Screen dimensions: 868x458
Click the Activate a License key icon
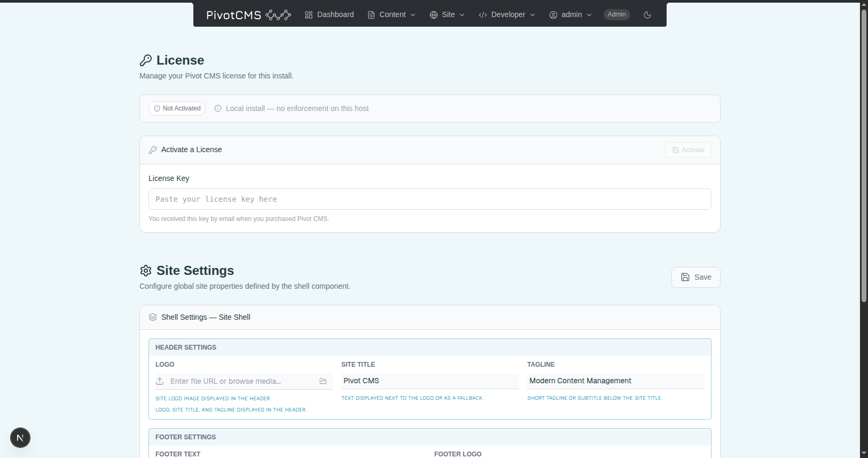click(x=153, y=150)
